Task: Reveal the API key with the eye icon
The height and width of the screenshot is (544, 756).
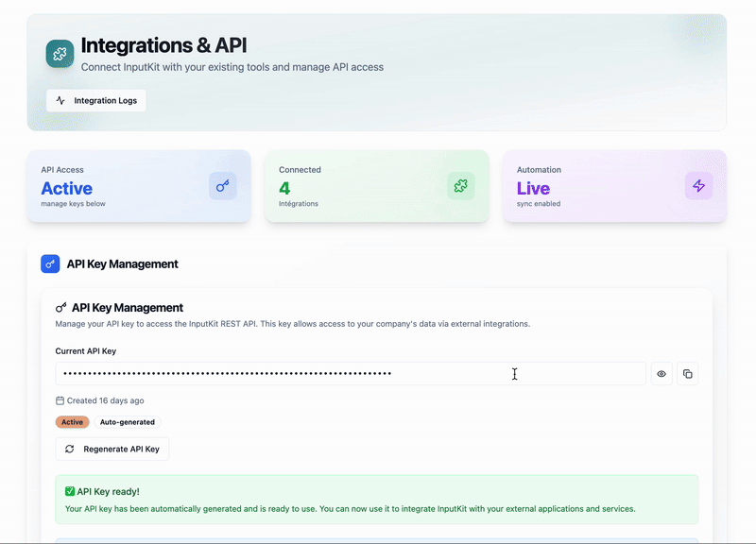Action: tap(661, 374)
